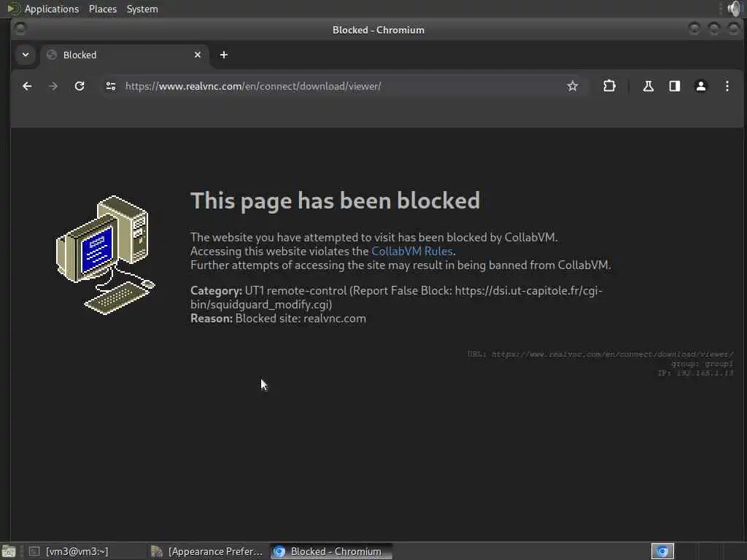Open the Applications menu
The image size is (747, 560).
52,9
